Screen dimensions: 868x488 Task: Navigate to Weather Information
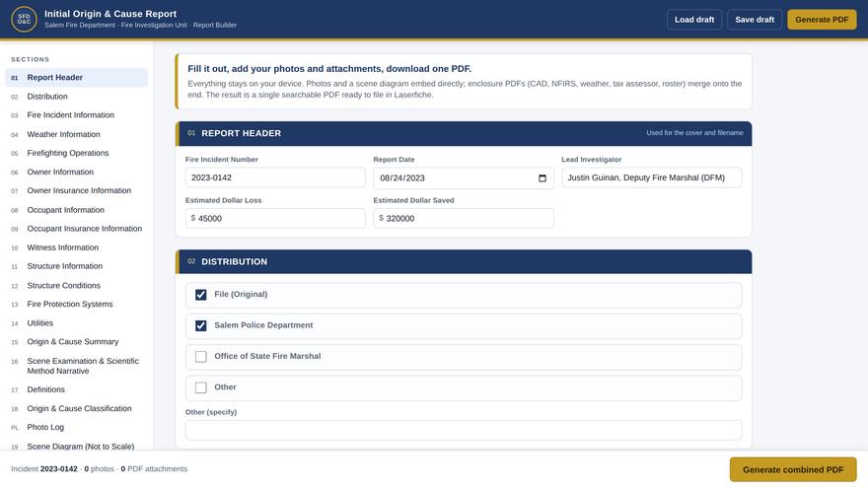(x=76, y=134)
